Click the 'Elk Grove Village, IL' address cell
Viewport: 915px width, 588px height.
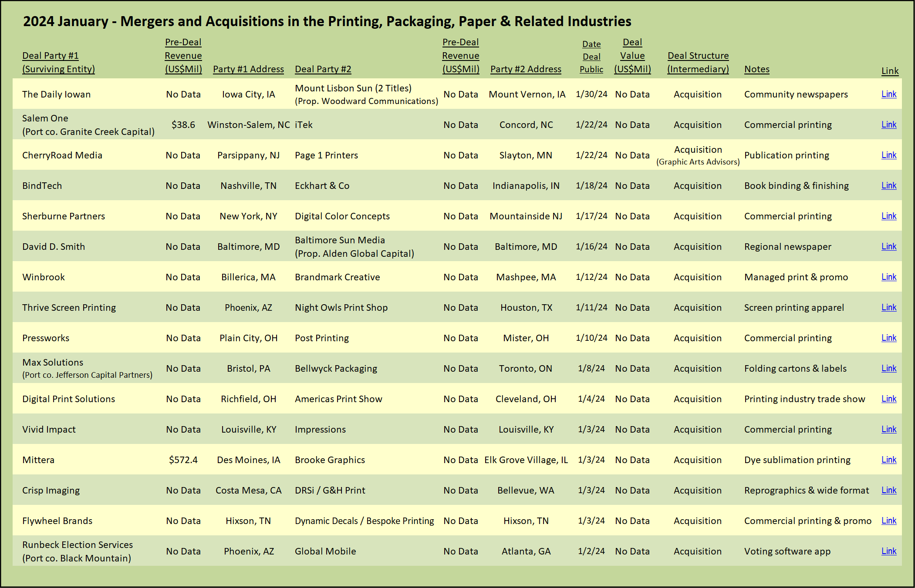click(x=526, y=460)
